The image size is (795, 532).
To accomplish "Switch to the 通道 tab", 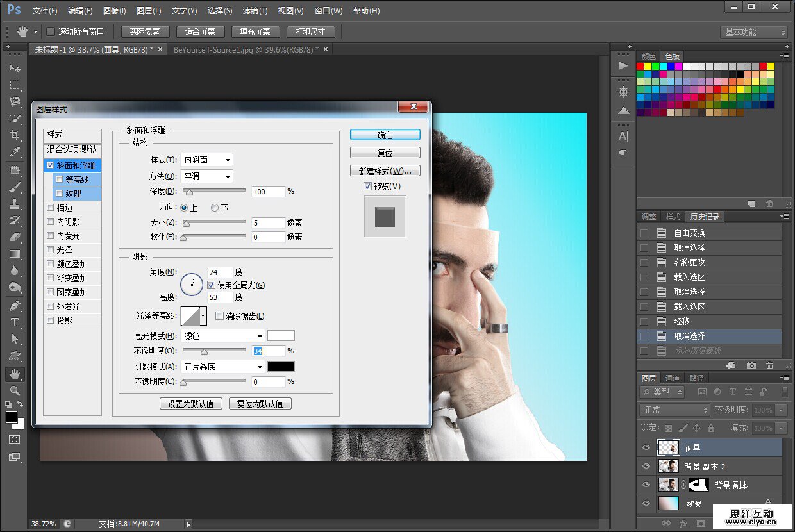I will point(673,378).
